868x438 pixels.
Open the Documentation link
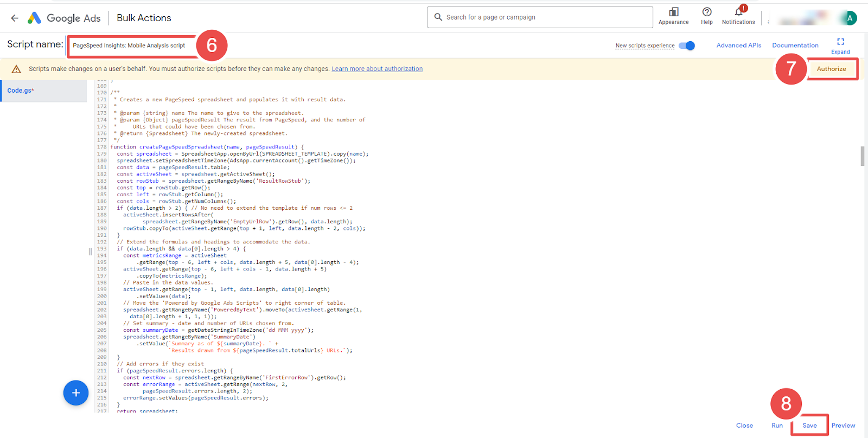[x=795, y=46]
